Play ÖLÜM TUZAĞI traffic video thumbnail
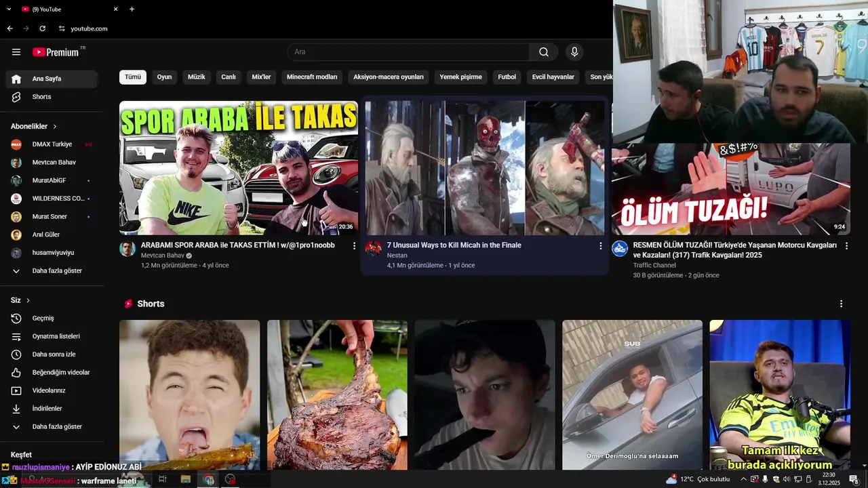 pos(731,189)
